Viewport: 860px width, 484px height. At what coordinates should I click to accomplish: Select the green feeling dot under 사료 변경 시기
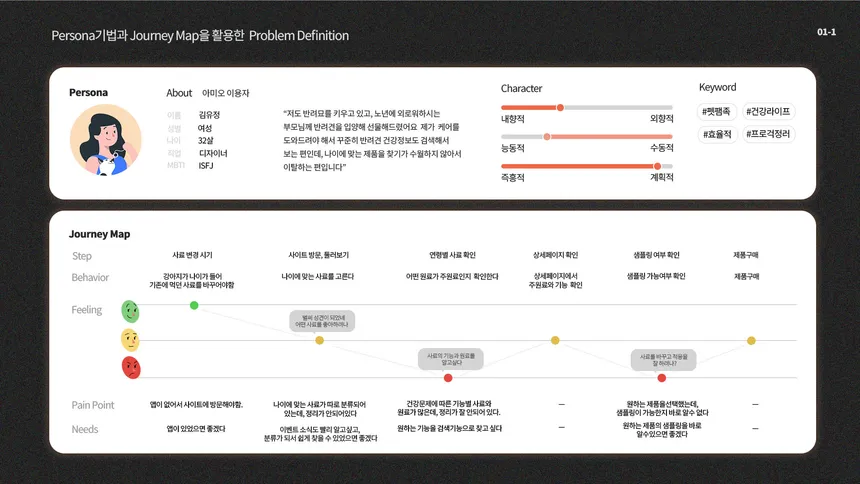point(194,305)
